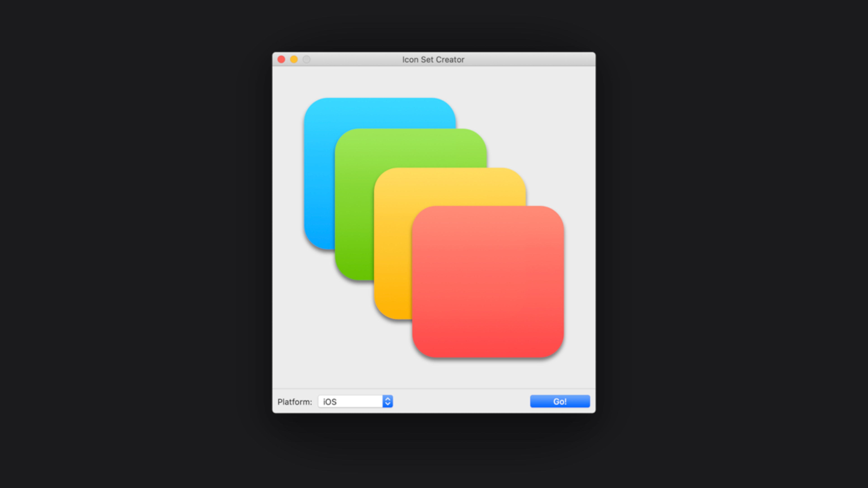
Task: Click the up chevron in Platform selector
Action: [x=387, y=399]
